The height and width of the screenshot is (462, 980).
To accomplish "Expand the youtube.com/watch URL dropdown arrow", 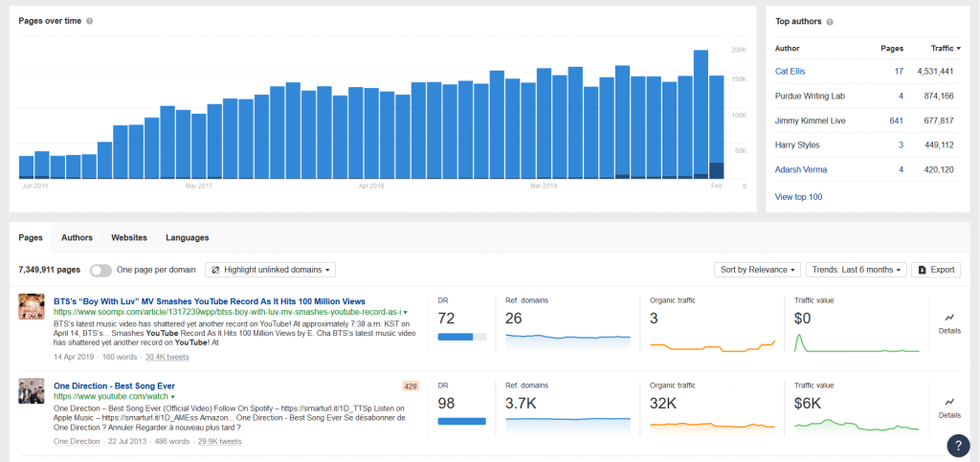I will click(172, 397).
